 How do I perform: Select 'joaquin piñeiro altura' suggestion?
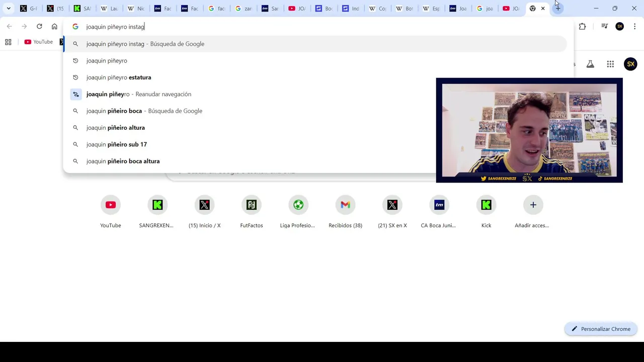pos(315,128)
